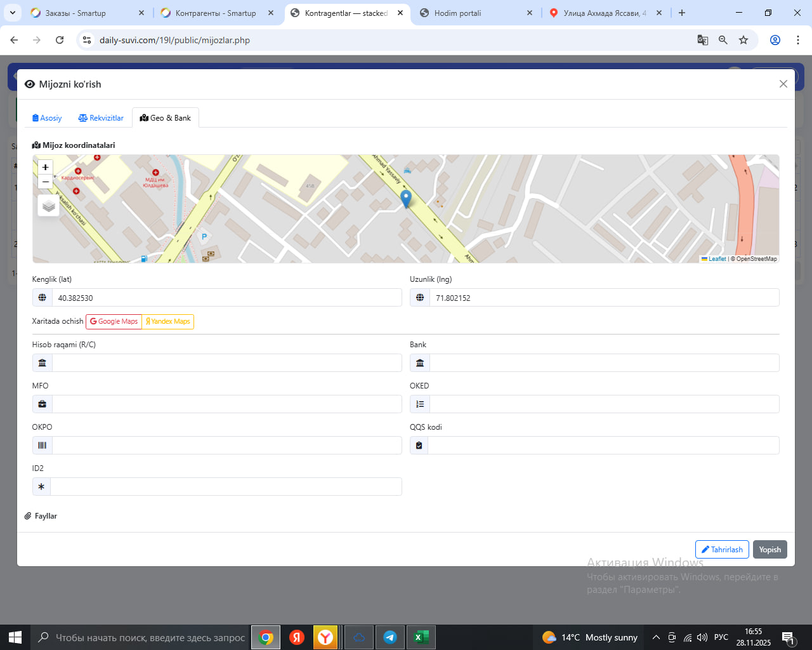
Task: Open location in Yandex Maps
Action: pos(168,322)
